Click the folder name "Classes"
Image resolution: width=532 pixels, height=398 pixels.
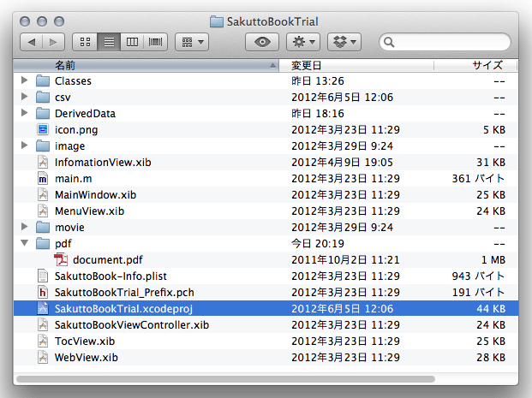[73, 81]
